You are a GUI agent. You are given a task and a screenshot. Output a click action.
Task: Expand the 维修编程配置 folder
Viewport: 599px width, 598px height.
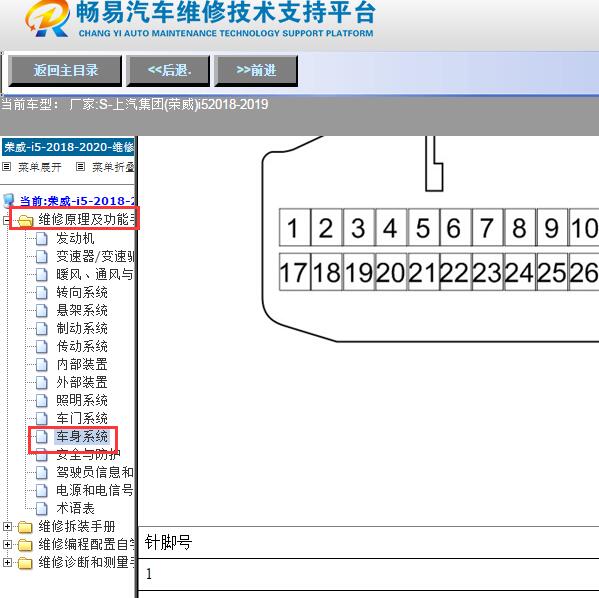click(x=7, y=545)
